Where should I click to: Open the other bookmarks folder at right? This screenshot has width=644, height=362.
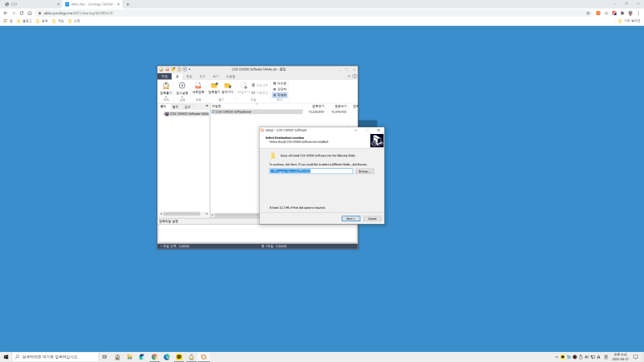pos(629,21)
